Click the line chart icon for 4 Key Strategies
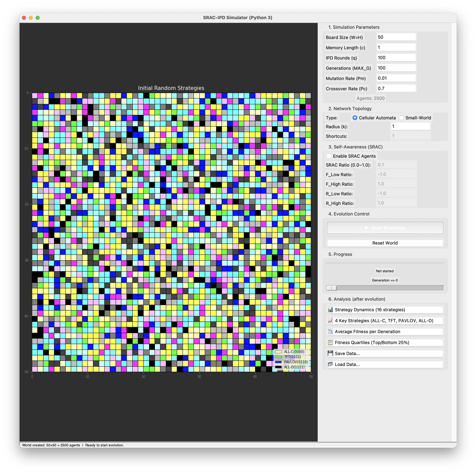 click(330, 320)
